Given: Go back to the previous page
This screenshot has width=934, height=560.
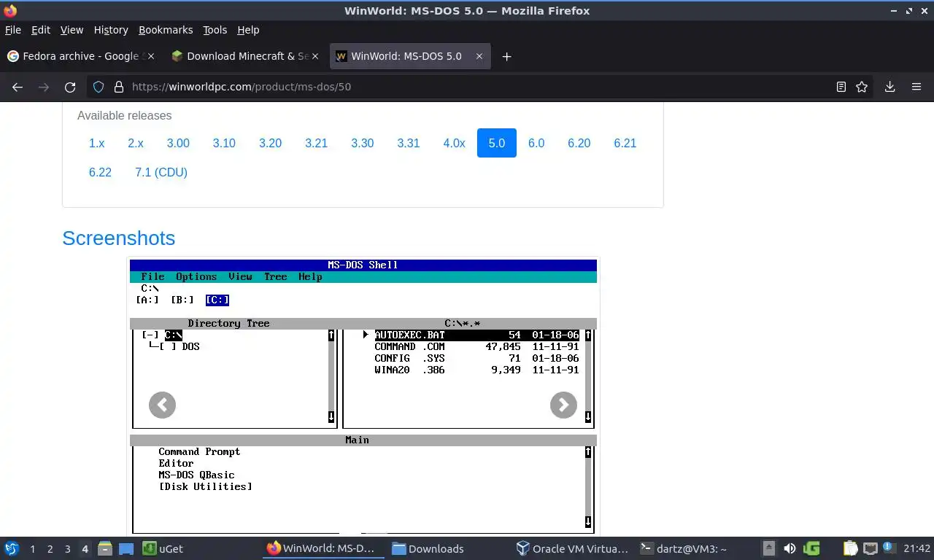Looking at the screenshot, I should [x=18, y=87].
